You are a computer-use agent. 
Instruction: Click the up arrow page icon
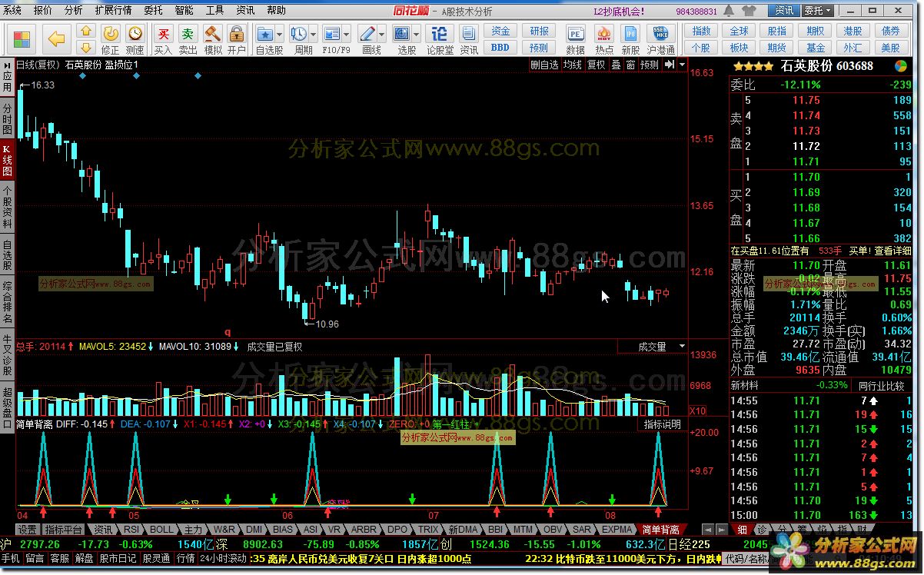pos(86,32)
